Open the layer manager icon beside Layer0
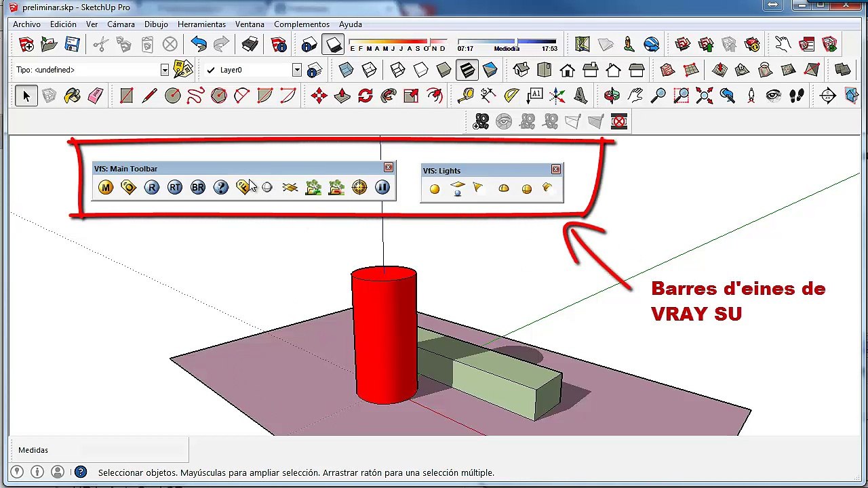The image size is (868, 488). pos(314,70)
